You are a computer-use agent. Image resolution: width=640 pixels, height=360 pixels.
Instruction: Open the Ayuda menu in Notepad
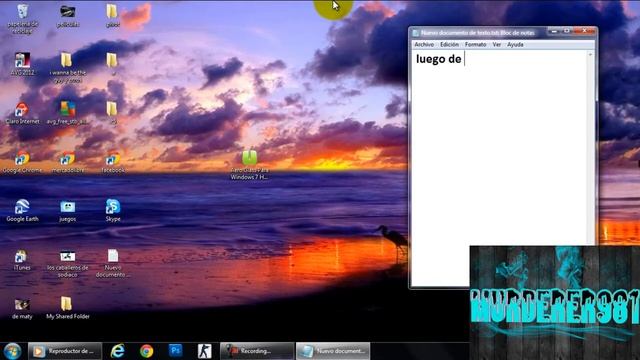(x=515, y=44)
